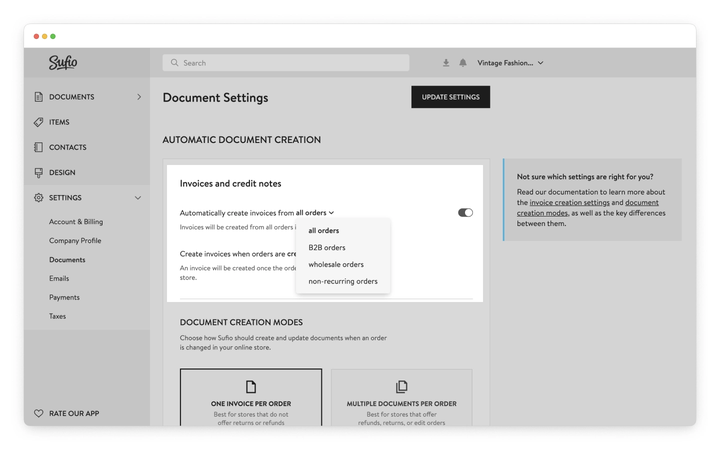Open Payments settings
Image resolution: width=720 pixels, height=450 pixels.
tap(64, 298)
